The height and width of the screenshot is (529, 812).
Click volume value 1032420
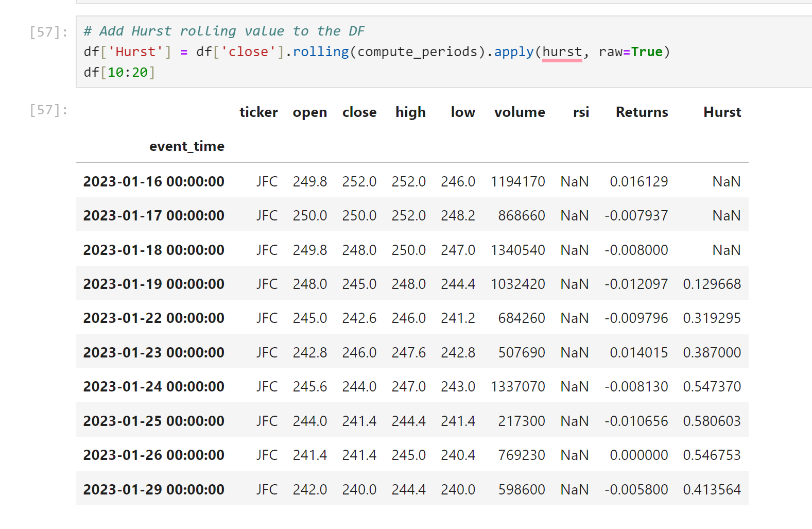[x=518, y=284]
